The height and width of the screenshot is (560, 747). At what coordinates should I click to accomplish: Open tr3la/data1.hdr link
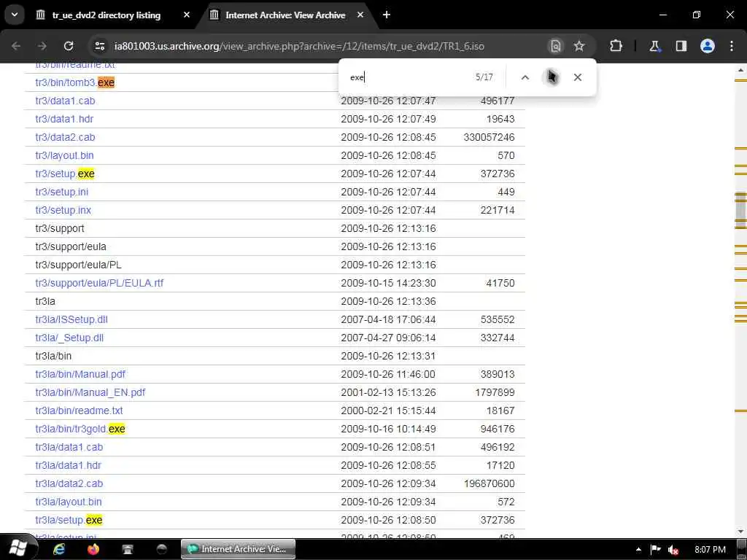[68, 465]
